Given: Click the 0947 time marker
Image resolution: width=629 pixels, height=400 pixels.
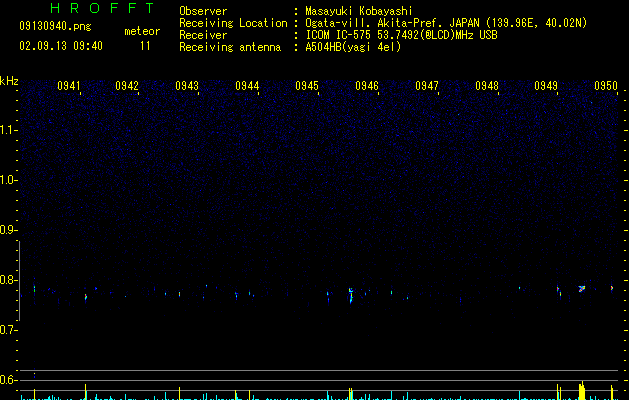Looking at the screenshot, I should (427, 85).
